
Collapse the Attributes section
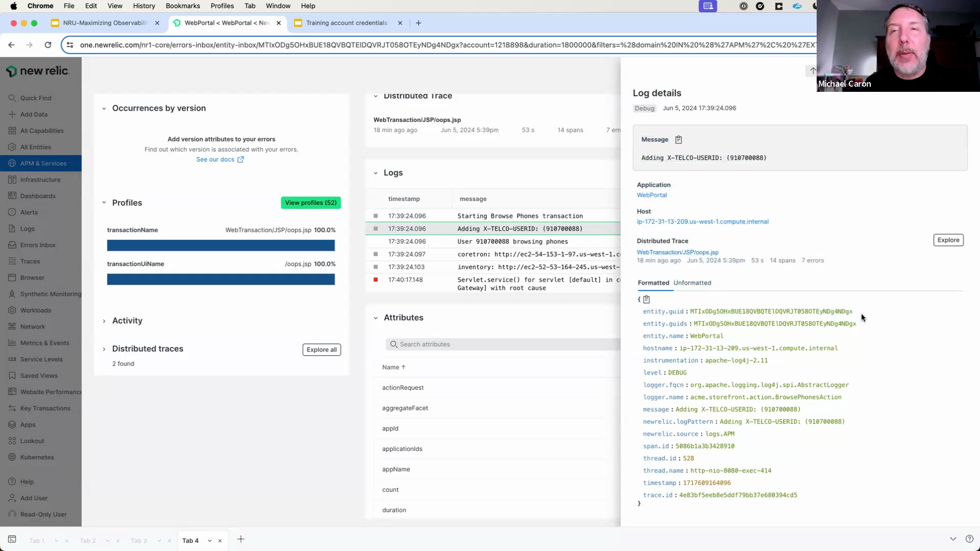(376, 318)
